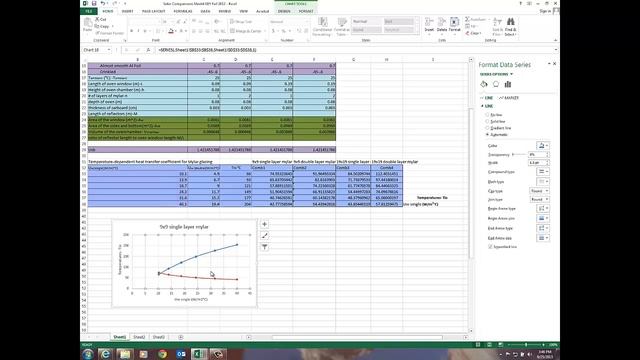
Task: Click the Fill Color bucket icon
Action: click(171, 31)
